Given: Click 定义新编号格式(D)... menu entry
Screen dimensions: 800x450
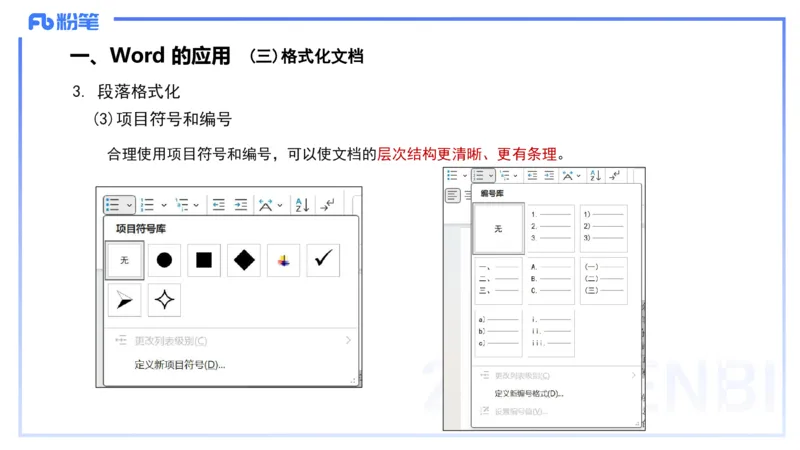Looking at the screenshot, I should point(529,393).
